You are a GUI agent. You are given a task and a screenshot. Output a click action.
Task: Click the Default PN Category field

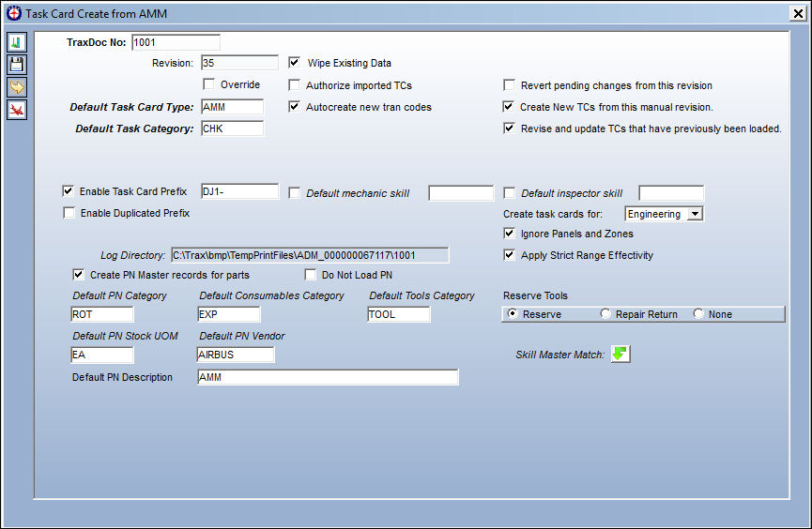102,314
